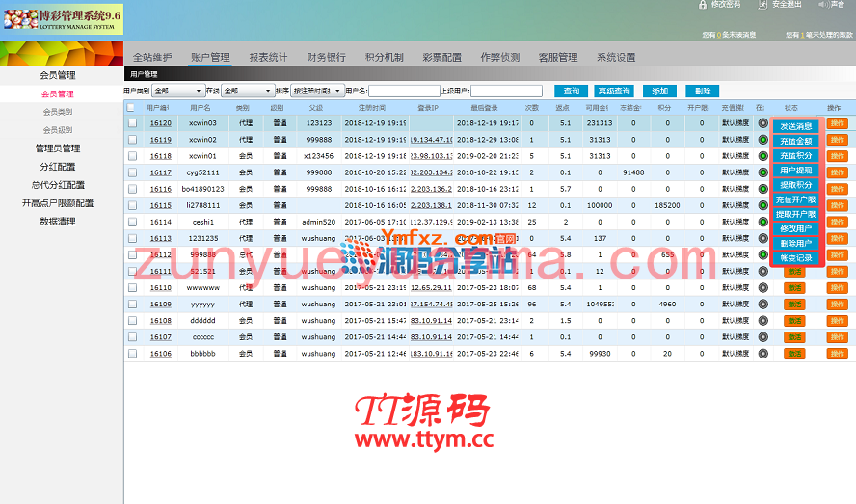
Task: Click online status indicator for cyg52111
Action: coord(763,172)
